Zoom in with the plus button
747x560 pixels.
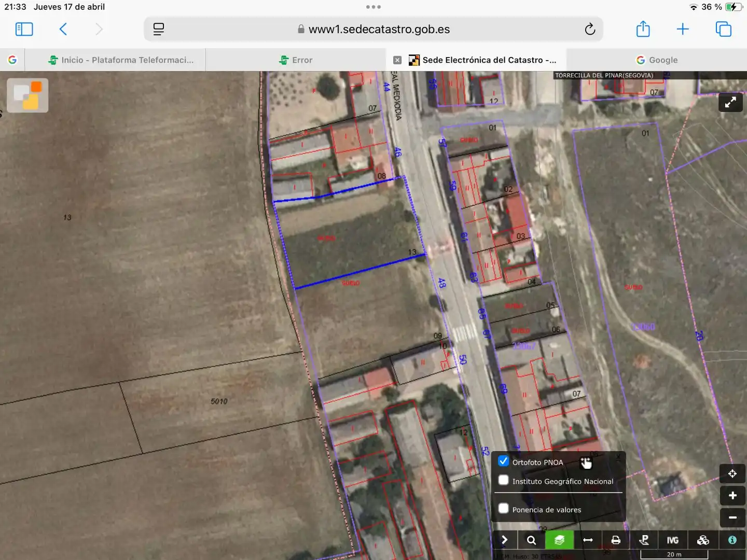[732, 496]
